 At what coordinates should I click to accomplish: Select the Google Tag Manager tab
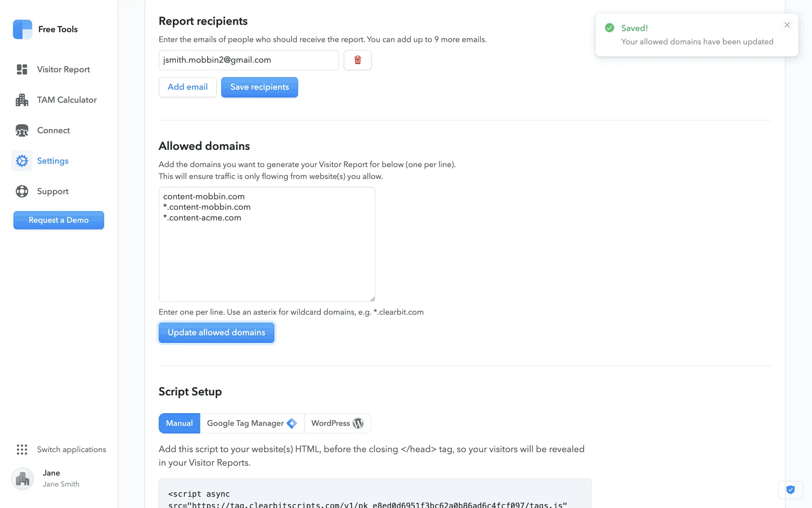252,423
